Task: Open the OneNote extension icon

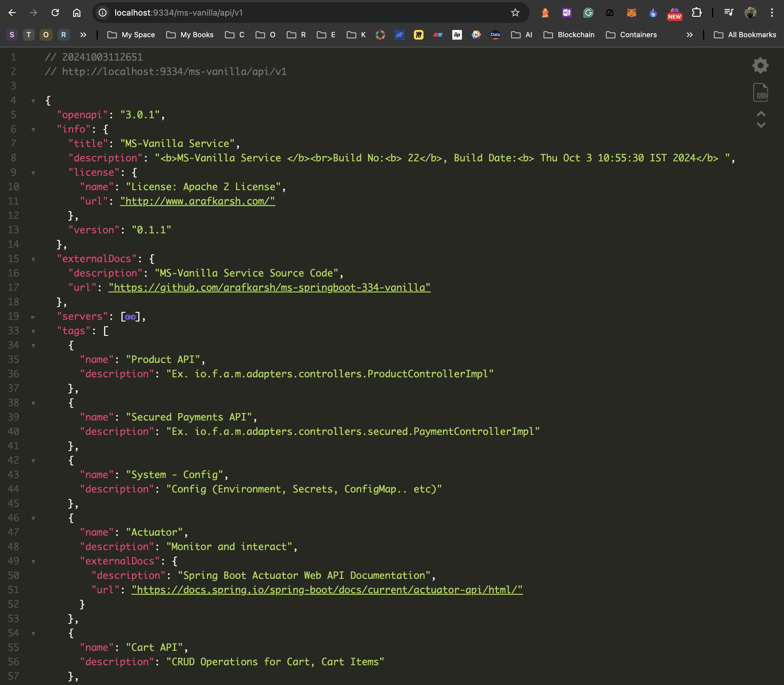Action: (x=567, y=13)
